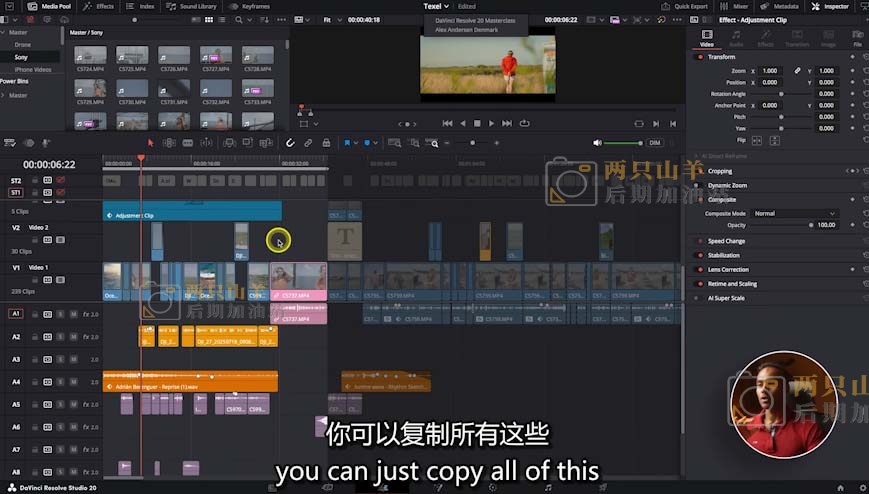The image size is (869, 494).
Task: Click the Loop playback icon
Action: [523, 123]
